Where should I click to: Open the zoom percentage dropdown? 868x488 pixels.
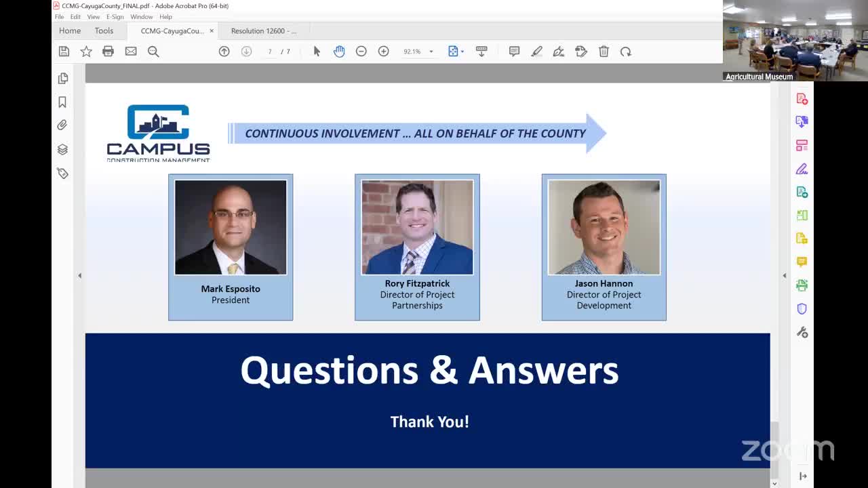click(431, 52)
